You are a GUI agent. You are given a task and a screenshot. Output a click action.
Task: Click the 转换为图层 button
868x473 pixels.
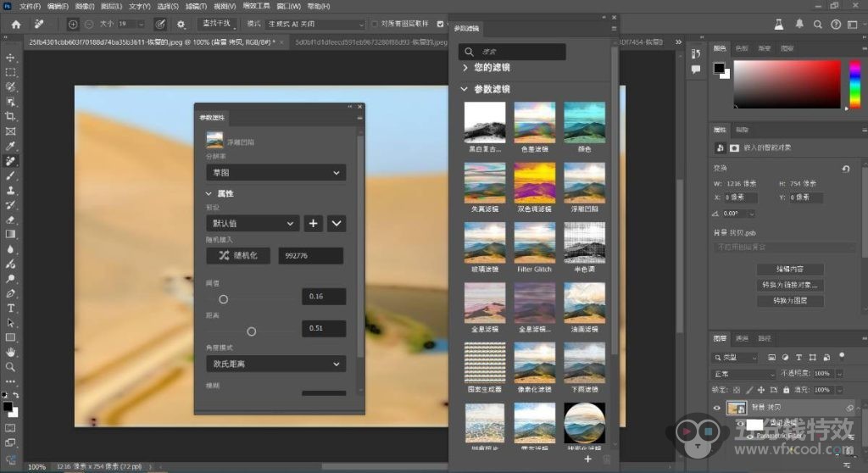pos(790,301)
